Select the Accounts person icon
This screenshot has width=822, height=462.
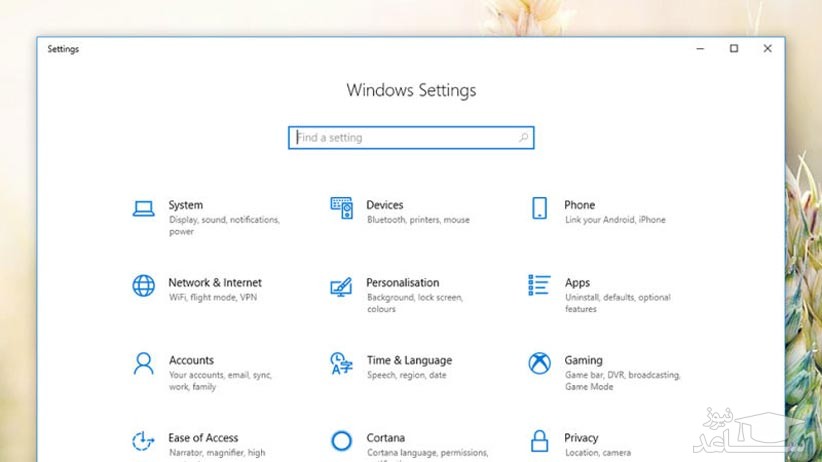click(x=144, y=362)
